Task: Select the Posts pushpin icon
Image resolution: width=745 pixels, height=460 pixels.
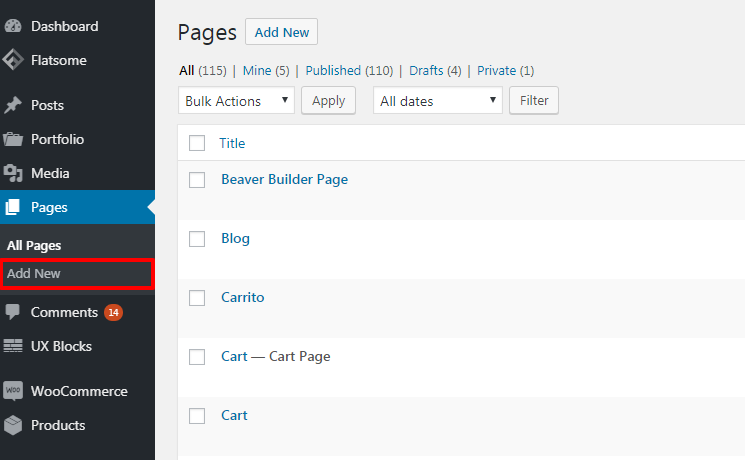Action: (13, 105)
